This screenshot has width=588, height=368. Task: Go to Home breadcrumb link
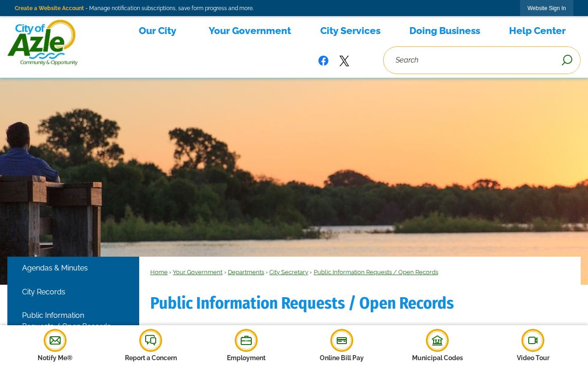point(159,272)
